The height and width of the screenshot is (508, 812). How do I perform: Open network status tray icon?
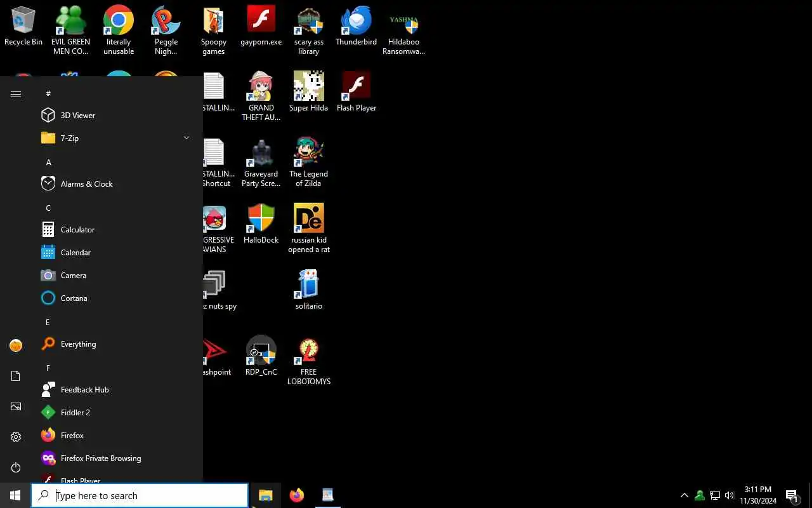(x=715, y=495)
